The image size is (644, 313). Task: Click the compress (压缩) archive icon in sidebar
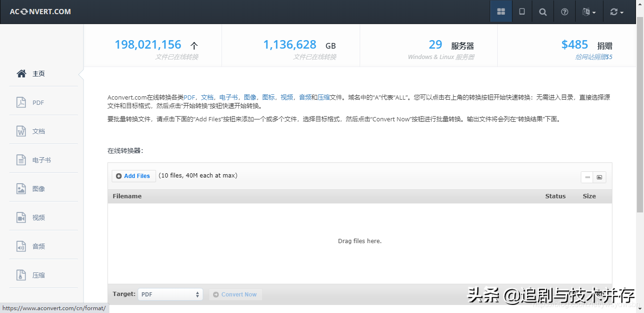click(21, 275)
